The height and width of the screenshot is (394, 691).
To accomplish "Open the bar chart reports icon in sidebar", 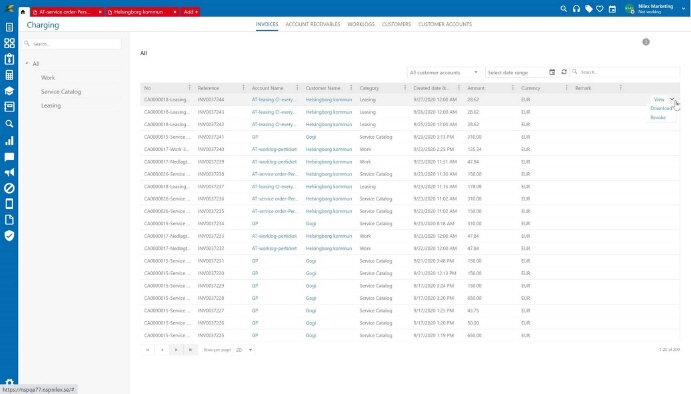I will 9,141.
